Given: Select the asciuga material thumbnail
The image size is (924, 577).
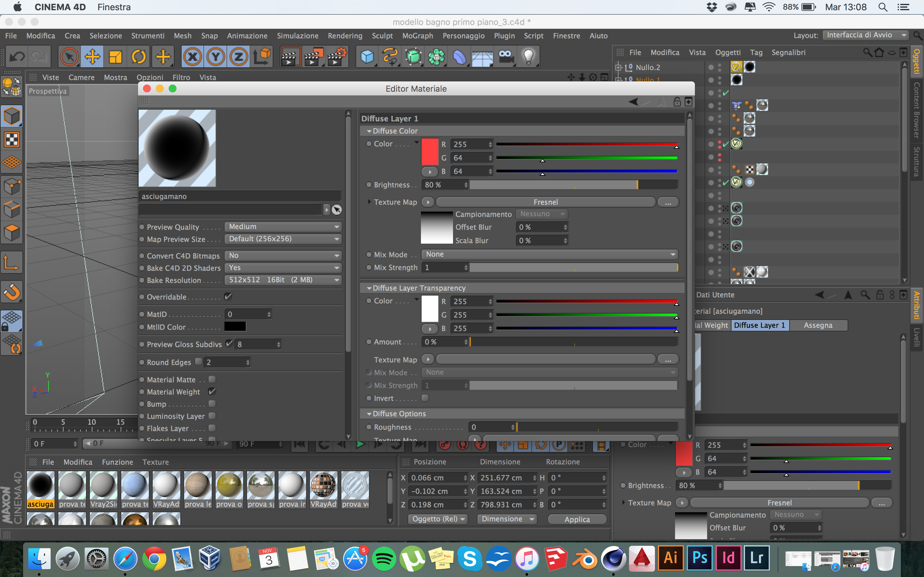Looking at the screenshot, I should (40, 485).
